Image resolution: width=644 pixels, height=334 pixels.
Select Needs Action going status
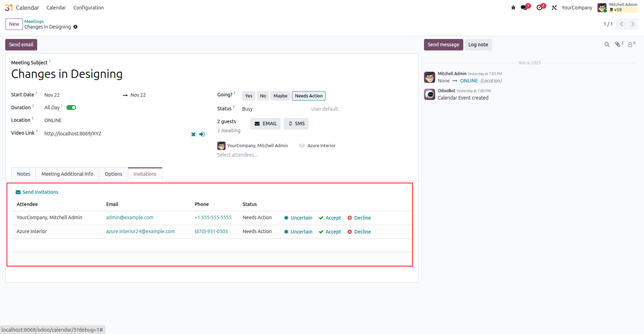pos(309,96)
